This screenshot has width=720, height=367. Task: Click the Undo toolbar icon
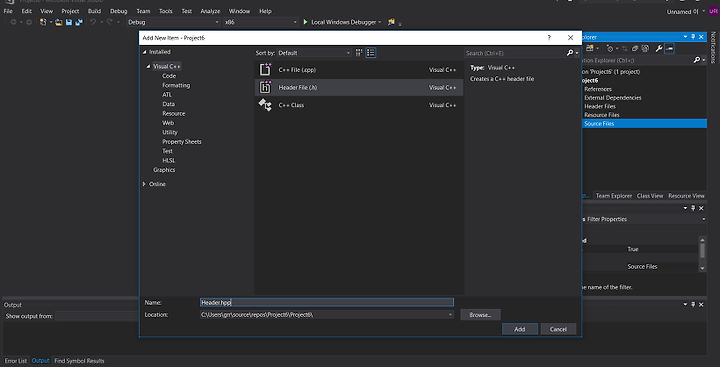pyautogui.click(x=93, y=22)
